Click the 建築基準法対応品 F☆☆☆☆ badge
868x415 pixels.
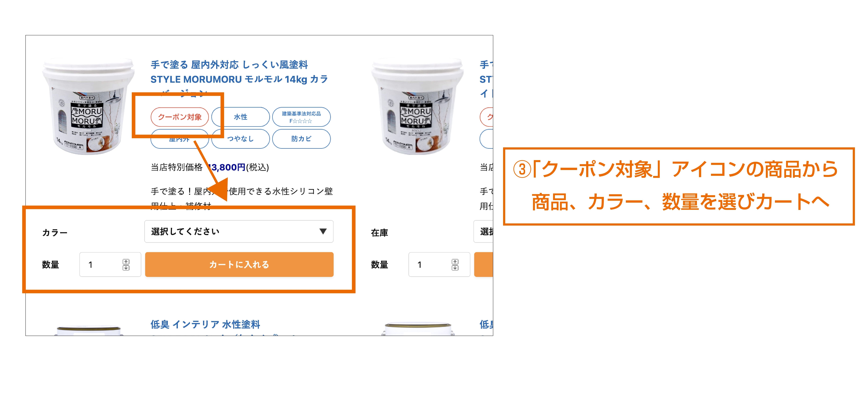(x=301, y=117)
